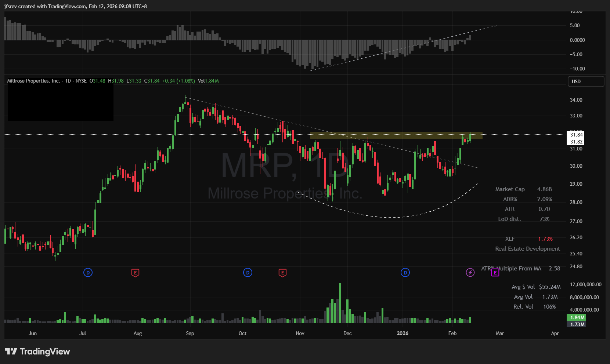
Task: Click the Dec label on time axis
Action: pyautogui.click(x=347, y=333)
